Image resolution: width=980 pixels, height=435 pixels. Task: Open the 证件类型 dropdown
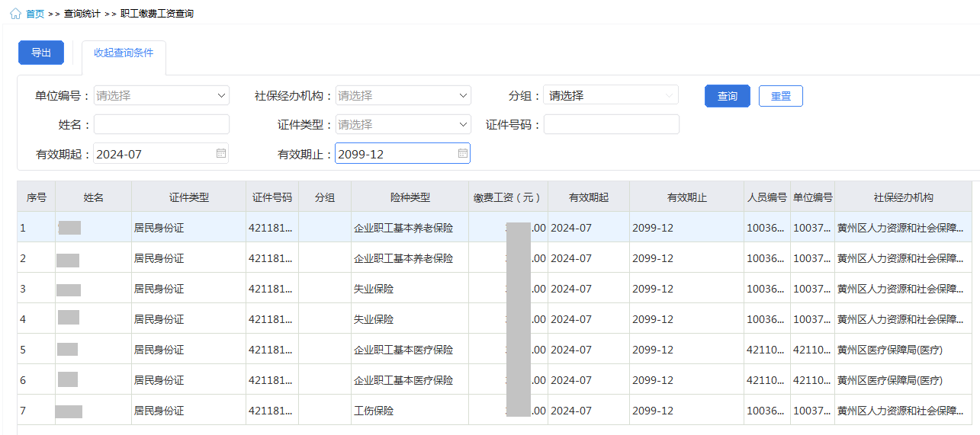click(403, 124)
